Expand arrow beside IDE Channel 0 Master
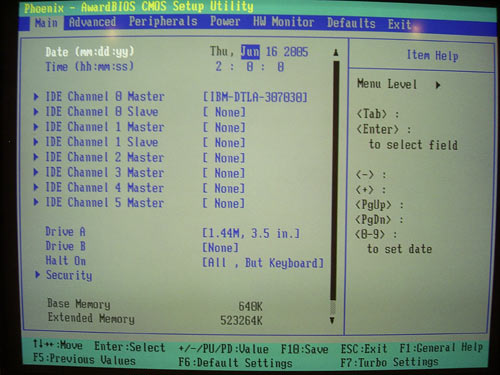Viewport: 500px width, 375px height. tap(36, 97)
